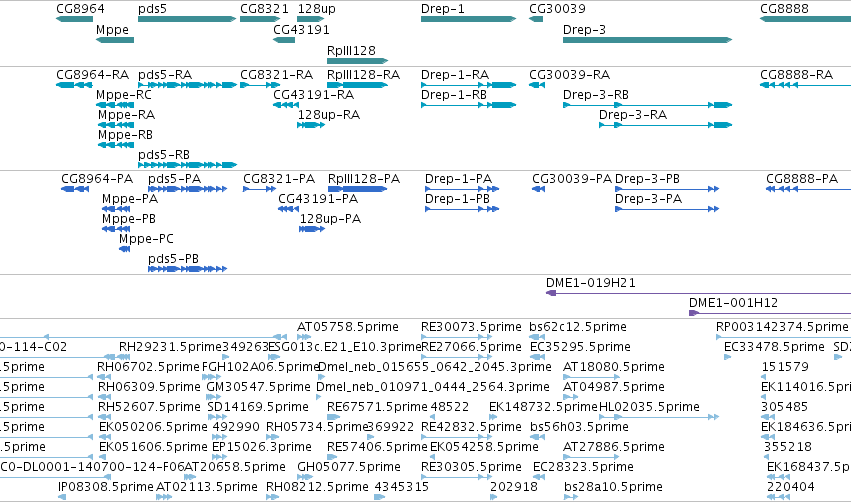Select the GH05077.5prime EST feature
This screenshot has height=502, width=851.
tap(305, 478)
